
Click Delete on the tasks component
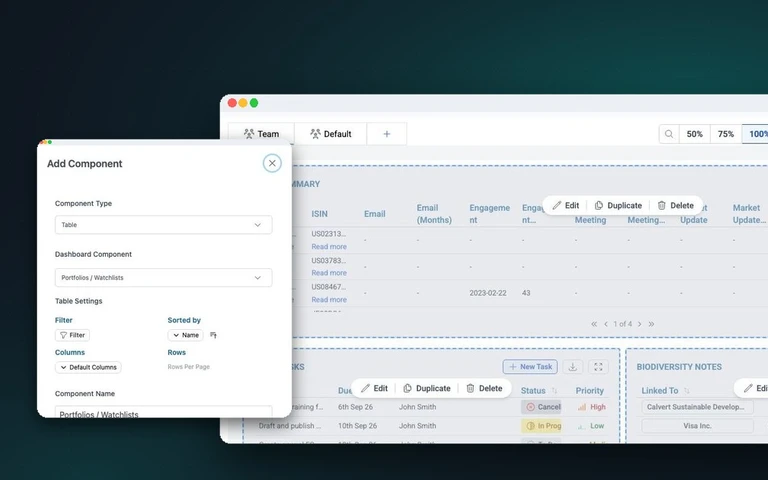pyautogui.click(x=484, y=388)
